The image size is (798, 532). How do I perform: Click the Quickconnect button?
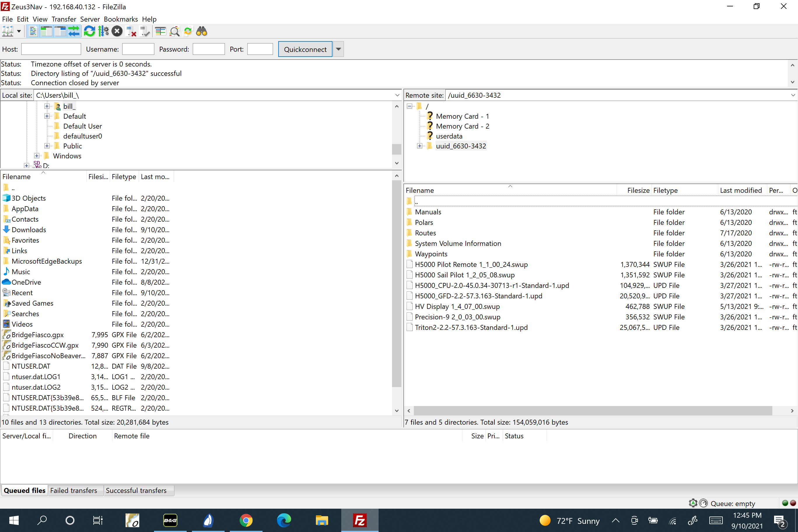tap(305, 49)
